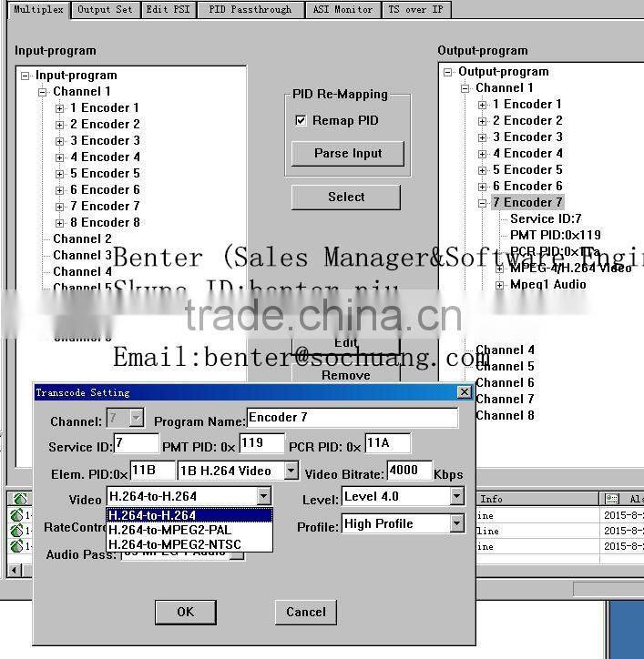Select Channel 2 in Input-program tree

[x=83, y=238]
